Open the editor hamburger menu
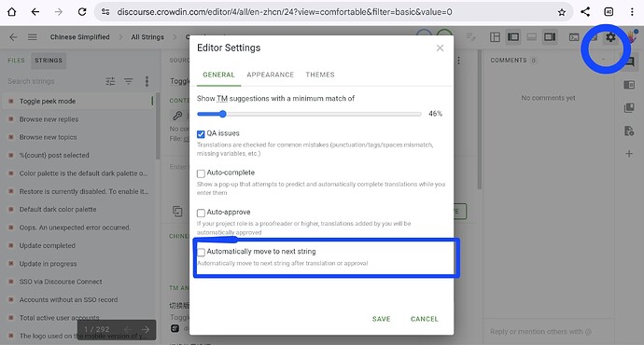The height and width of the screenshot is (345, 644). tap(32, 37)
